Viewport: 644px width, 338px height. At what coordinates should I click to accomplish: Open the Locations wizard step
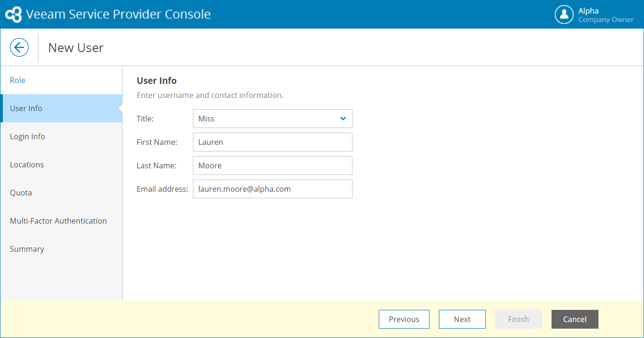point(27,165)
